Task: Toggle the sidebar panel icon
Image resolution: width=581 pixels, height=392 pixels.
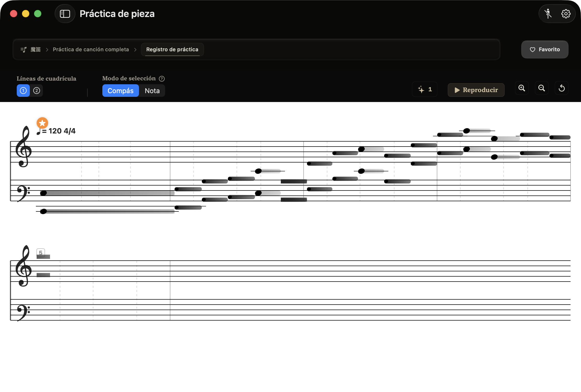Action: (65, 14)
